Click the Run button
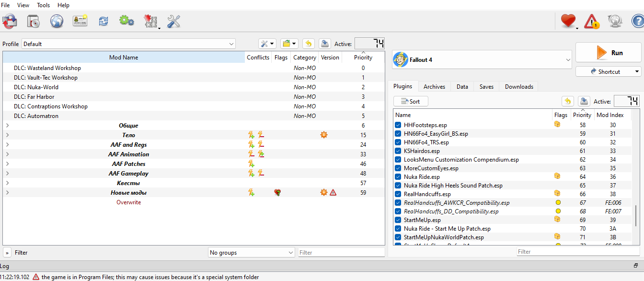644x281 pixels. pyautogui.click(x=608, y=52)
